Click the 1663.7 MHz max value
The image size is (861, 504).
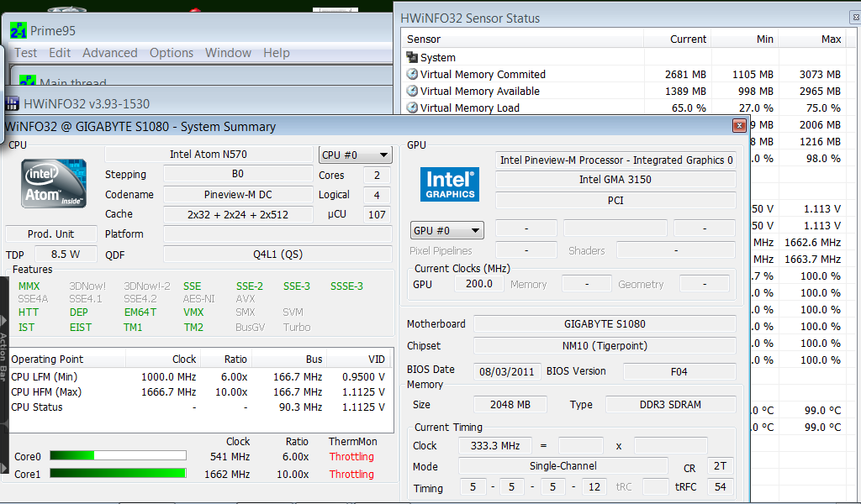[813, 259]
